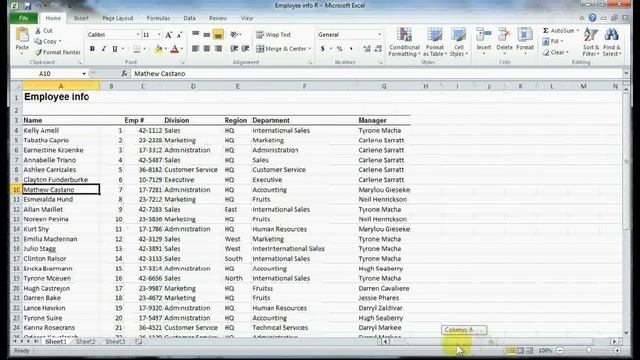Click the formula bar with Mathew Castano
640x360 pixels.
tap(376, 73)
